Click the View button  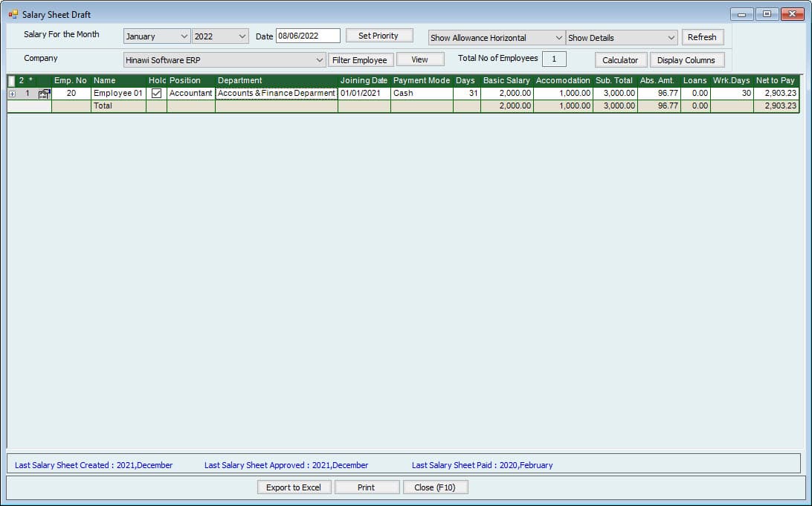click(420, 59)
